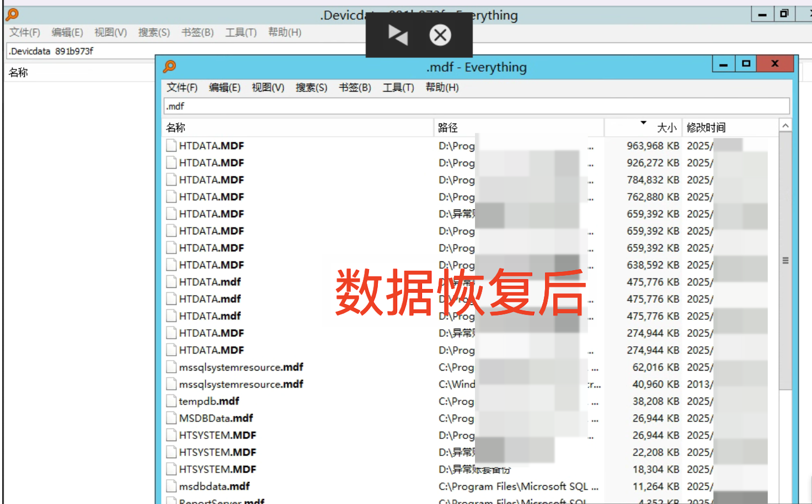Open the 书签(B) menu in .mdf window
The width and height of the screenshot is (812, 504).
pos(355,88)
